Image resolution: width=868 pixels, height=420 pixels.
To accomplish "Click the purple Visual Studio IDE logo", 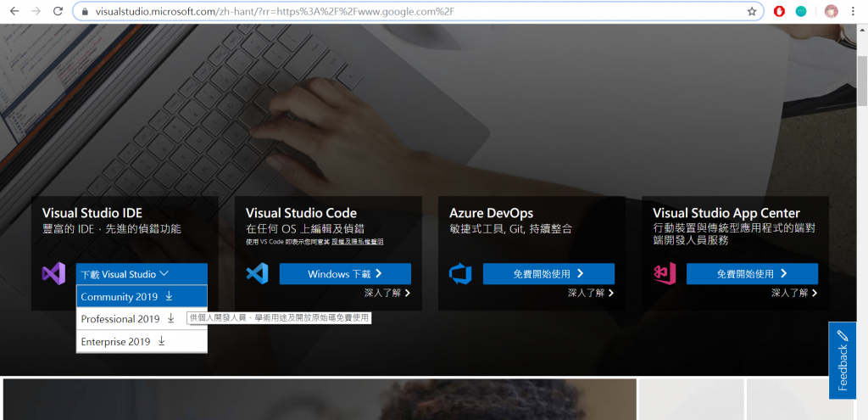I will click(53, 274).
